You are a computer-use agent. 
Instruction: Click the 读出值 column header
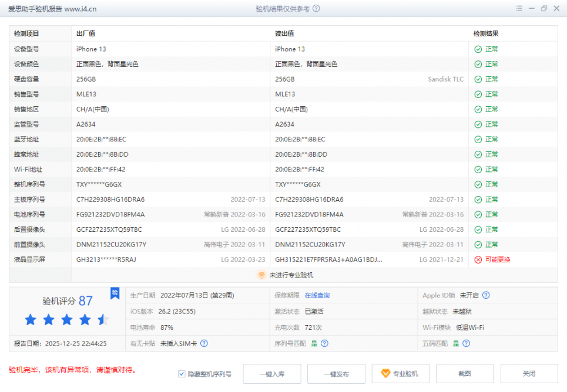[x=284, y=34]
